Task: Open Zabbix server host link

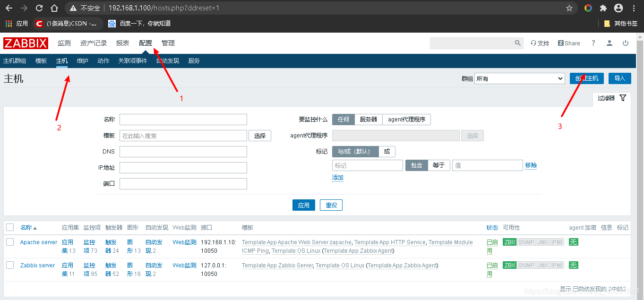Action: pyautogui.click(x=38, y=266)
